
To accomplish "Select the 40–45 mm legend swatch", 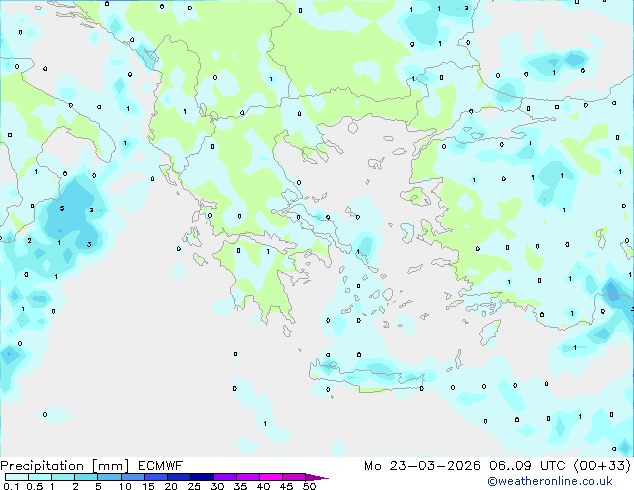I will point(271,477).
